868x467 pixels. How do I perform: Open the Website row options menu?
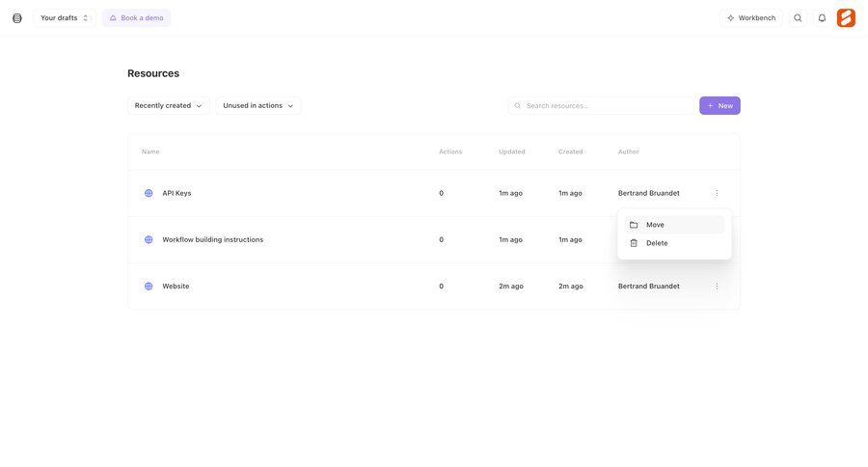point(717,287)
